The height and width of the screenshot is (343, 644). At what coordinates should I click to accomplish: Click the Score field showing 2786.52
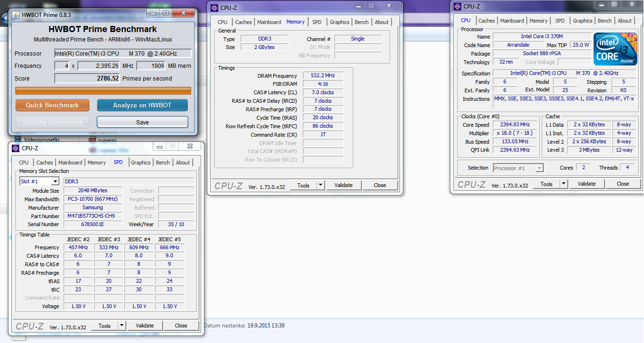tap(88, 79)
